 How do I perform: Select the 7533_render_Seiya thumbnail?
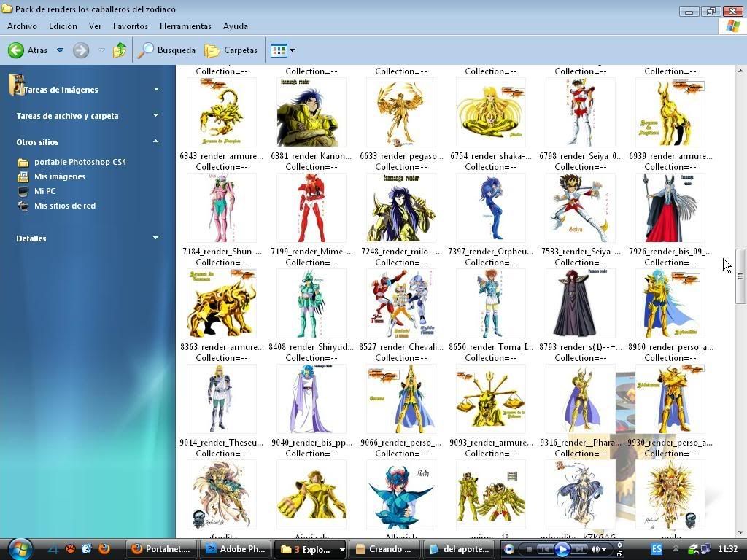(580, 208)
